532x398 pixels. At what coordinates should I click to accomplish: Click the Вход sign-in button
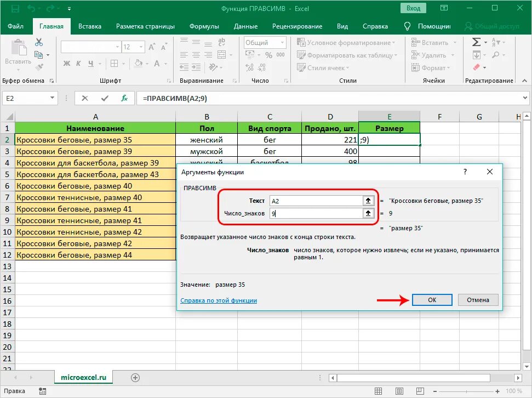point(413,8)
